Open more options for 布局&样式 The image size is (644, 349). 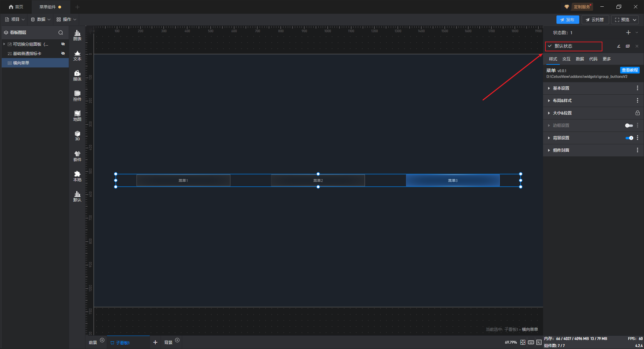pyautogui.click(x=638, y=101)
